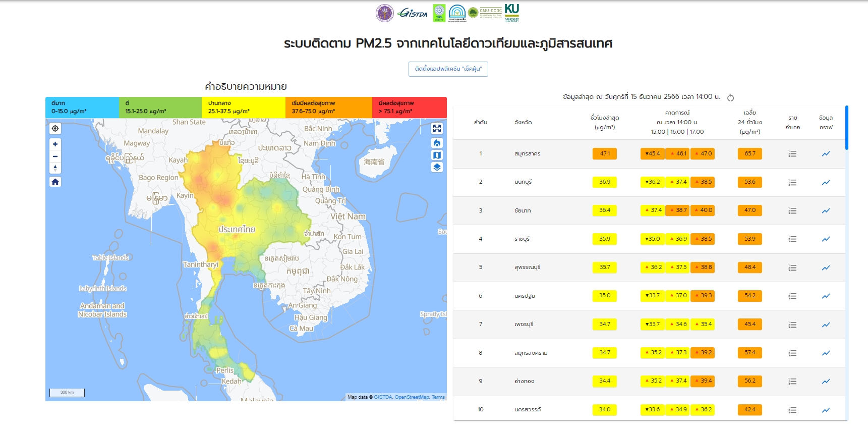
Task: Enter fullscreen map mode
Action: coord(437,129)
